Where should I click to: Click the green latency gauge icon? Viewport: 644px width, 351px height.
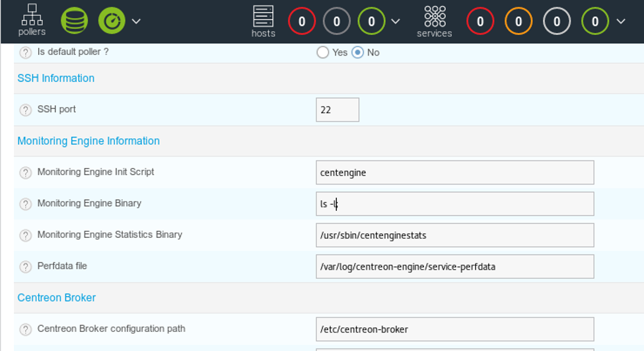tap(112, 21)
